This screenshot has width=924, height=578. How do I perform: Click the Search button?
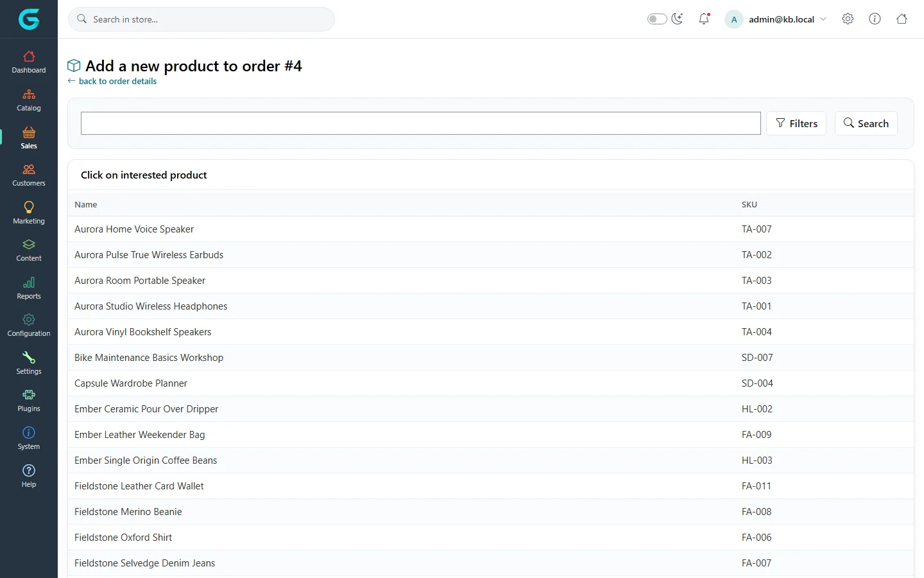(866, 123)
